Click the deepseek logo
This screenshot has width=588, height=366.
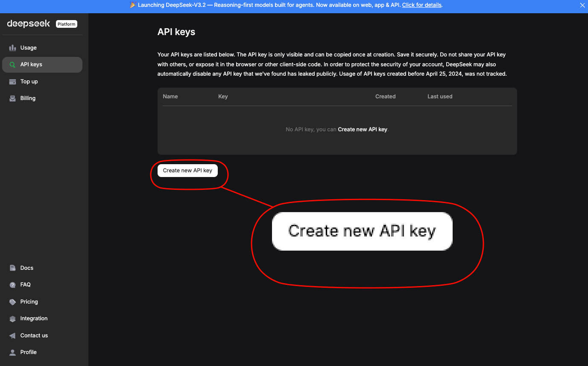coord(29,24)
